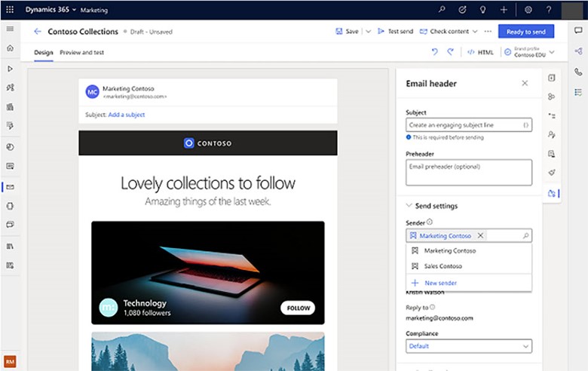Switch to Preview and test tab
Screen dimensions: 588x371
[x=81, y=53]
